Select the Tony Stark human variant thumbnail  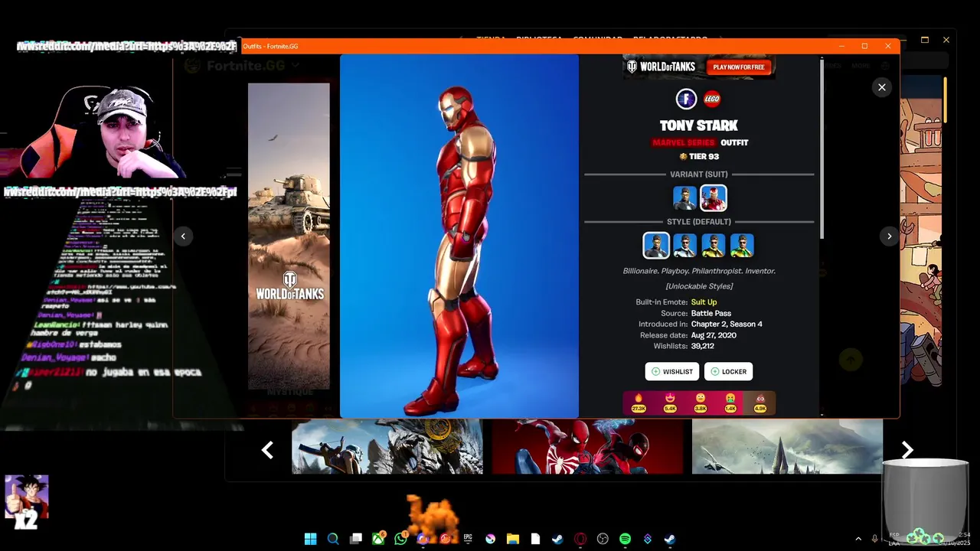[684, 198]
